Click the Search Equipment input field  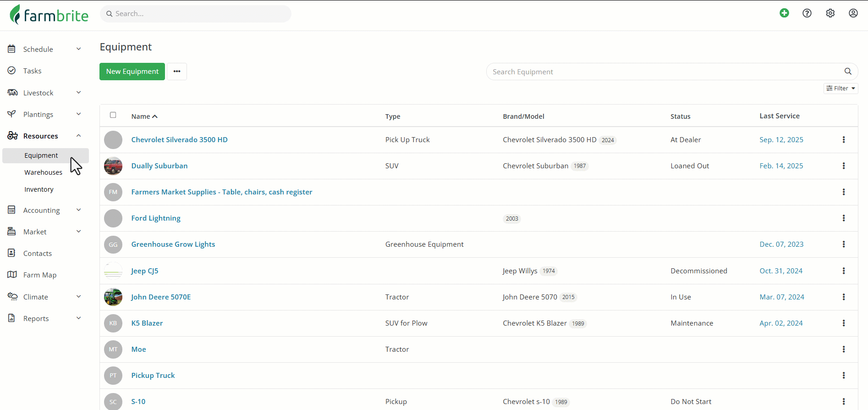(672, 72)
